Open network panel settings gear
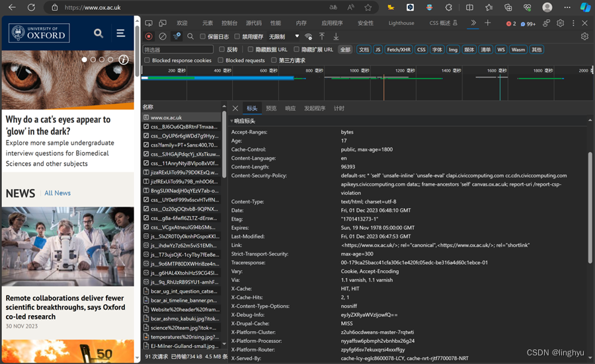Viewport: 595px width, 364px height. 584,36
